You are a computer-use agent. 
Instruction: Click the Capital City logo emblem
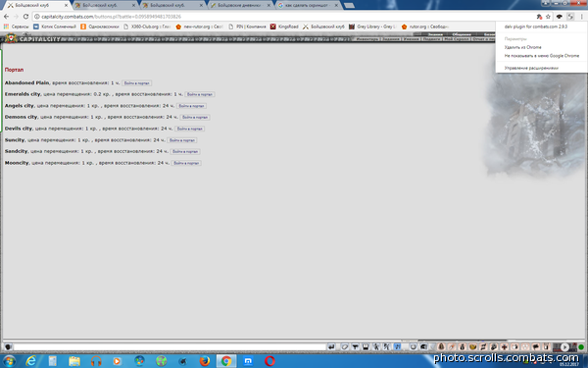coord(11,38)
